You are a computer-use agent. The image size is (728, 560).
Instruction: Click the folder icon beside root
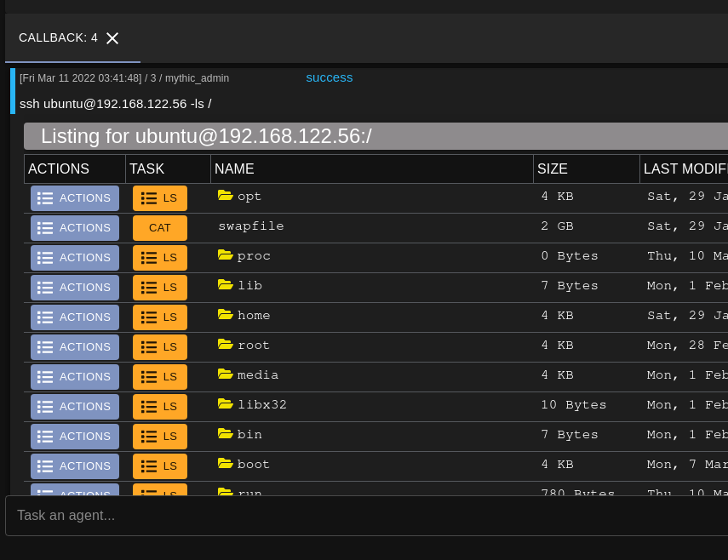tap(225, 346)
